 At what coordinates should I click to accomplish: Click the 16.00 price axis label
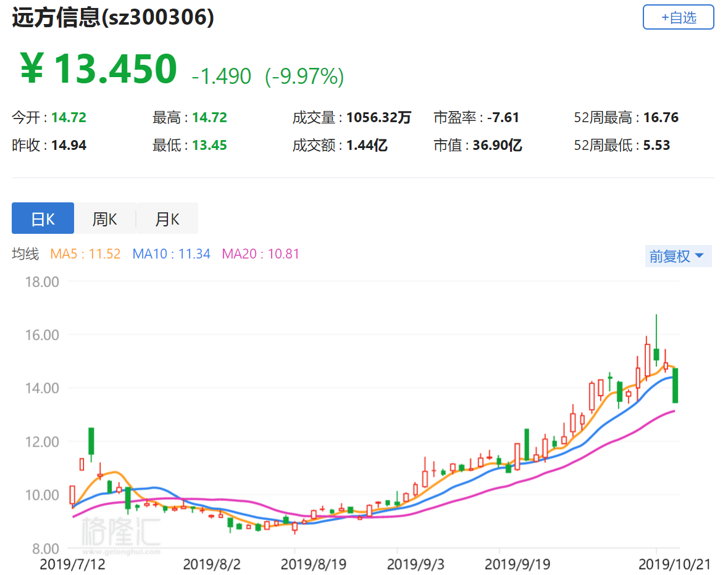(42, 335)
